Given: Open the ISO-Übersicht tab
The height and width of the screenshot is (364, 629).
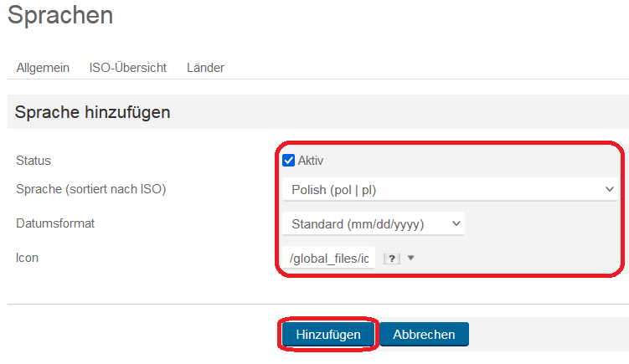Looking at the screenshot, I should point(127,68).
